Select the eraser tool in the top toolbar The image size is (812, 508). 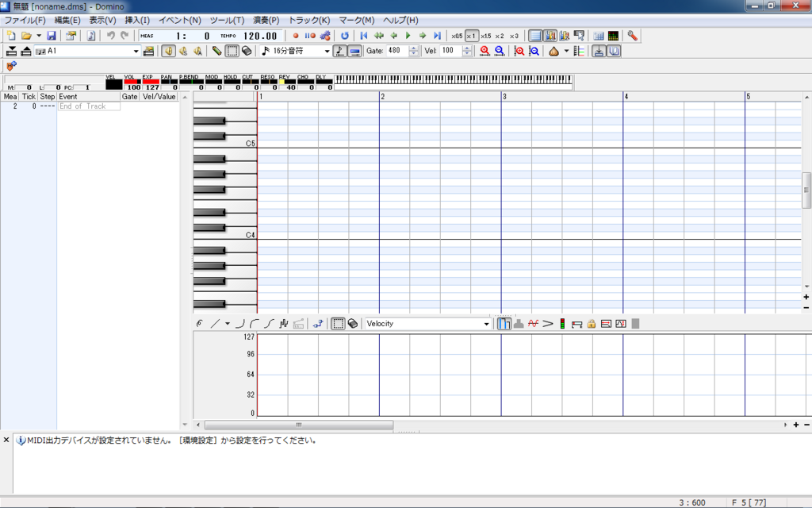[x=247, y=51]
